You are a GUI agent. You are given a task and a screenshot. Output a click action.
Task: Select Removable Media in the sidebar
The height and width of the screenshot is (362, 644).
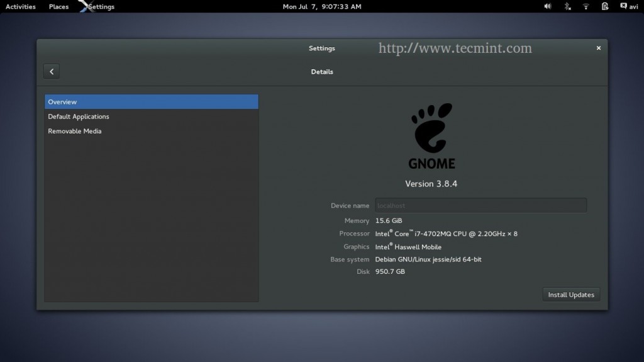coord(75,131)
